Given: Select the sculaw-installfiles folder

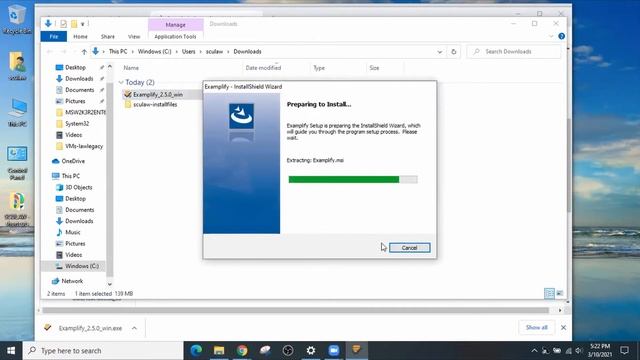Looking at the screenshot, I should [x=155, y=104].
